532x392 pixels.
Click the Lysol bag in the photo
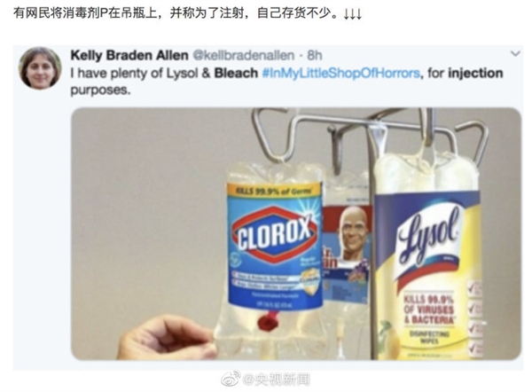point(427,258)
